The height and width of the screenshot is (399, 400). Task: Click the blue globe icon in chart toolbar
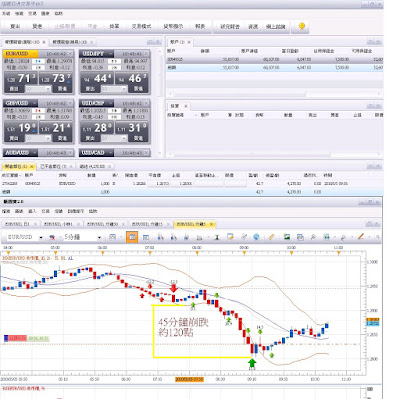coord(256,237)
